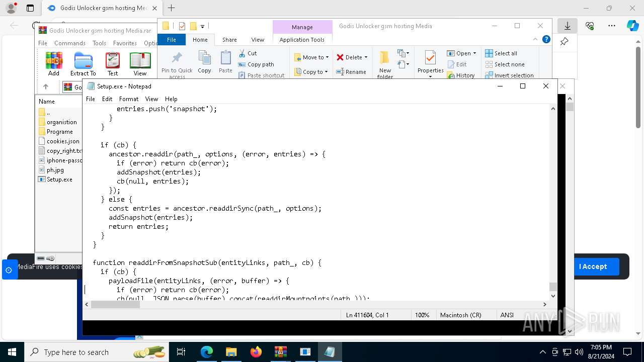Show hidden system tray icons
644x362 pixels.
tap(542, 352)
